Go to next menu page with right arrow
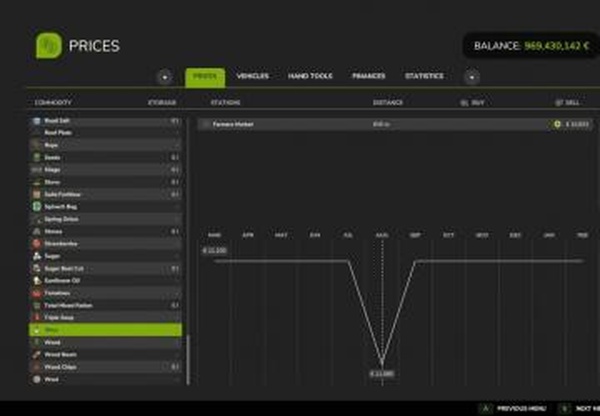 coord(472,77)
